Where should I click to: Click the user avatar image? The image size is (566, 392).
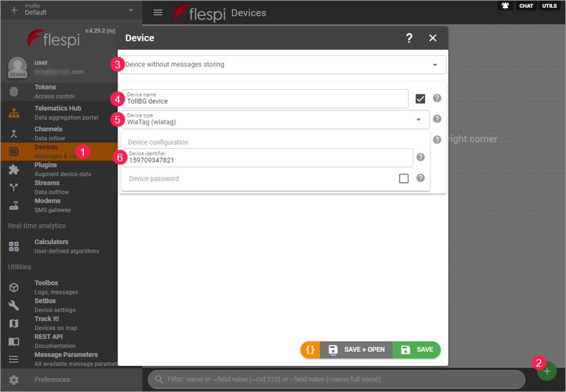[x=17, y=67]
